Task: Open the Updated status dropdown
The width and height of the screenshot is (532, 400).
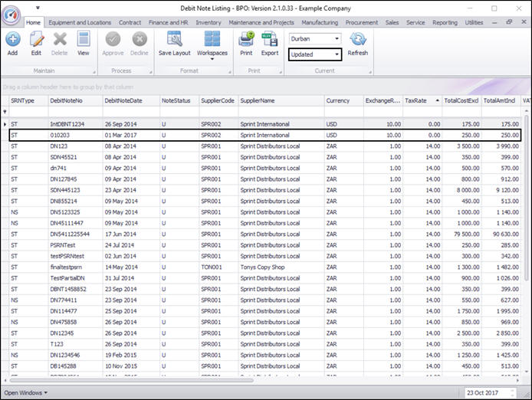Action: click(336, 54)
